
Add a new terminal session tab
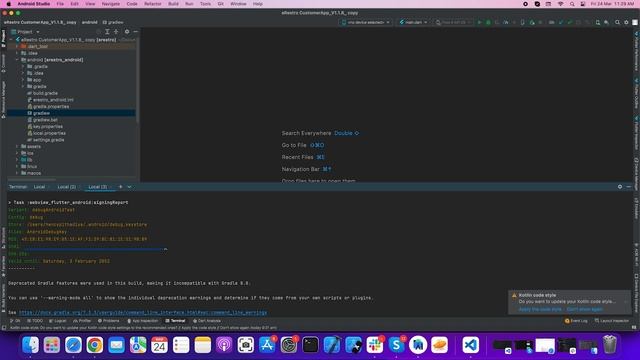point(120,187)
